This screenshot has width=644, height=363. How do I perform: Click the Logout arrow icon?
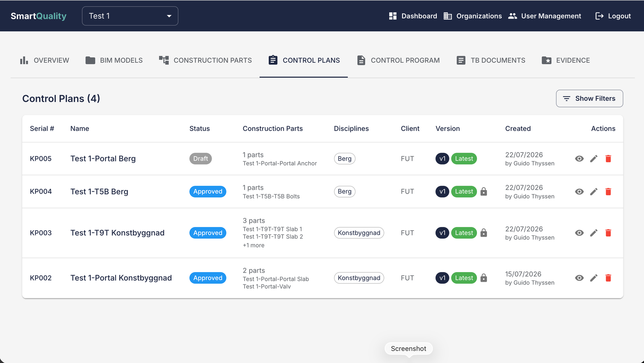pos(599,16)
